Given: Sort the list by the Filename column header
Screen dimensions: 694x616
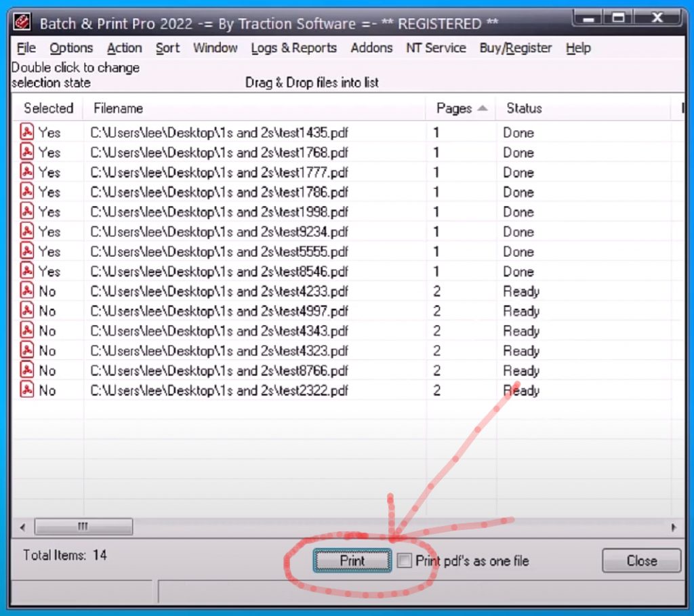Looking at the screenshot, I should pos(118,108).
